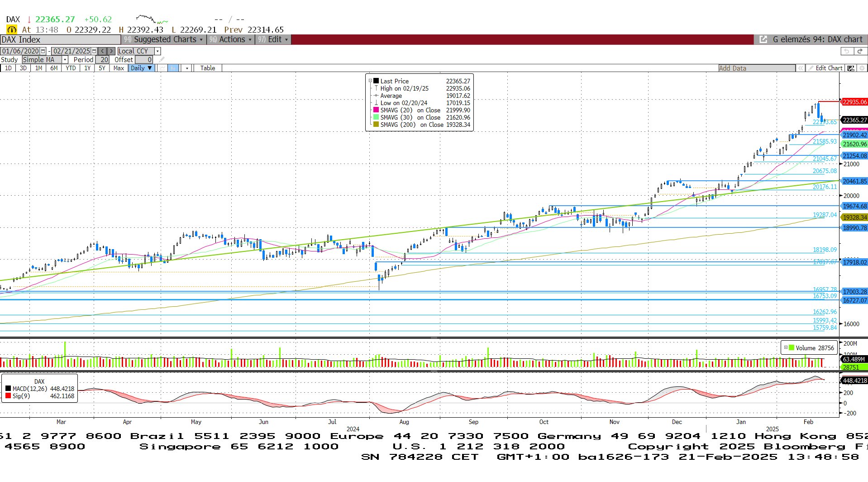Shift date range back with left arrow
Viewport: 868px width, 482px height.
point(103,51)
